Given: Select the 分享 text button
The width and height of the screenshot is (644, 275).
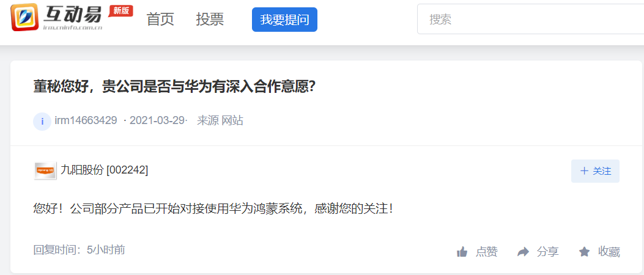Looking at the screenshot, I should 547,252.
